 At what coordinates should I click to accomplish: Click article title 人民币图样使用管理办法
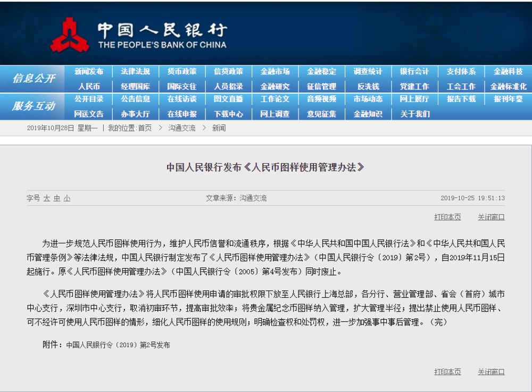tap(265, 167)
